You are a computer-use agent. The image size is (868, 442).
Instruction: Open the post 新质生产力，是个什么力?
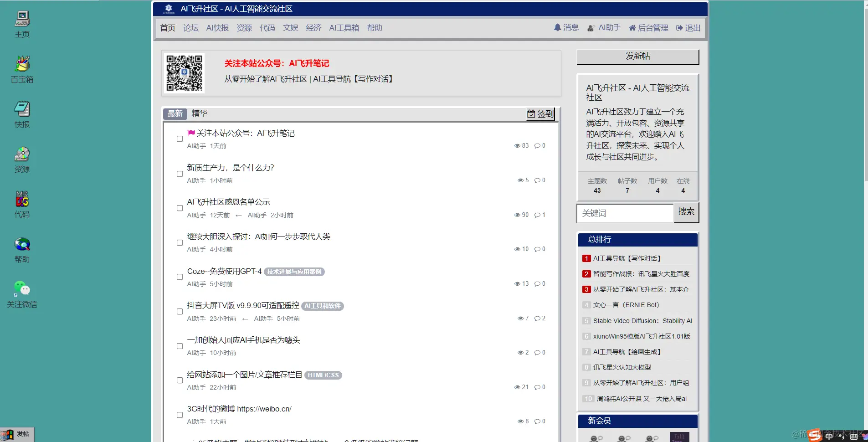(x=231, y=168)
